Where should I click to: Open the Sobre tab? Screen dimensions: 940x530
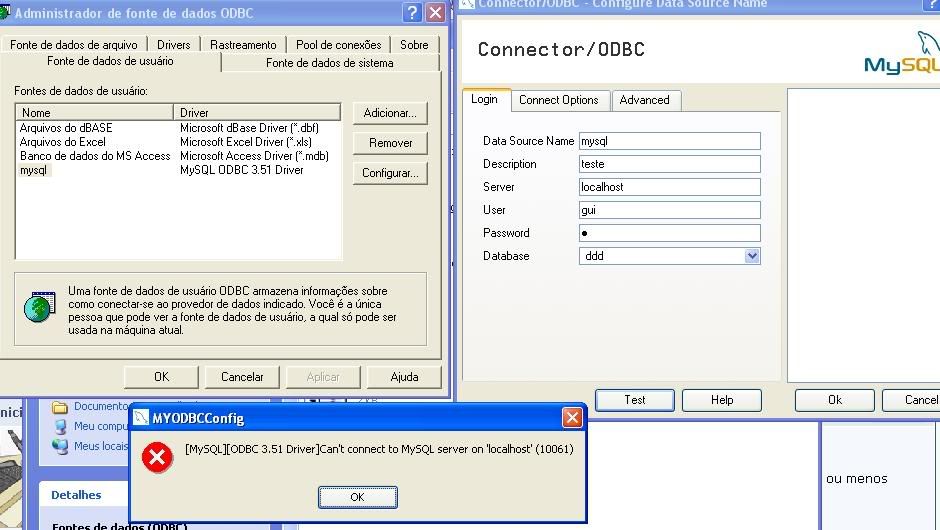[414, 45]
